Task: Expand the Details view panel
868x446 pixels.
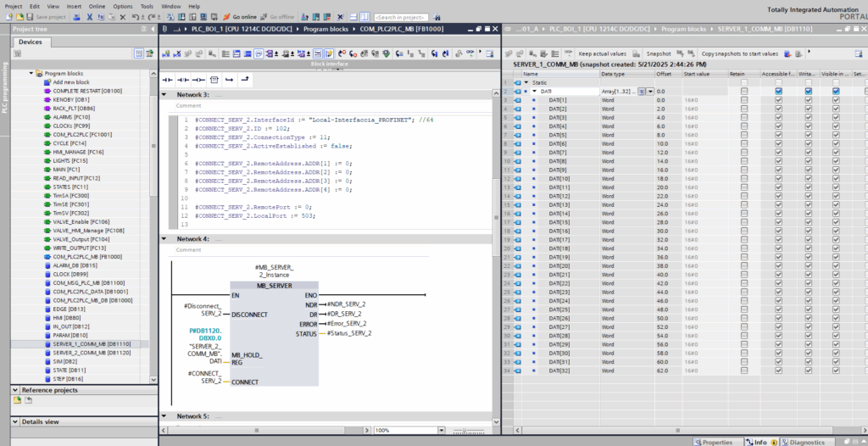Action: tap(15, 421)
